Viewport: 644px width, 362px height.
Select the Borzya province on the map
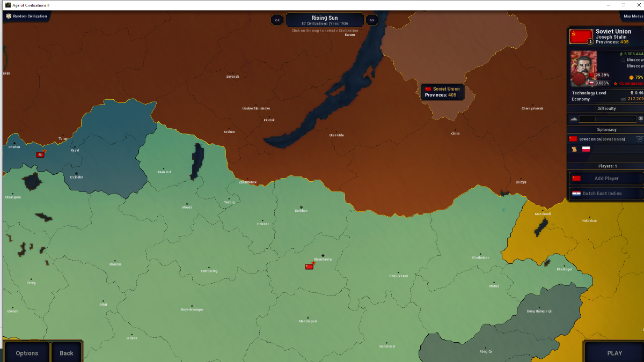(x=521, y=182)
